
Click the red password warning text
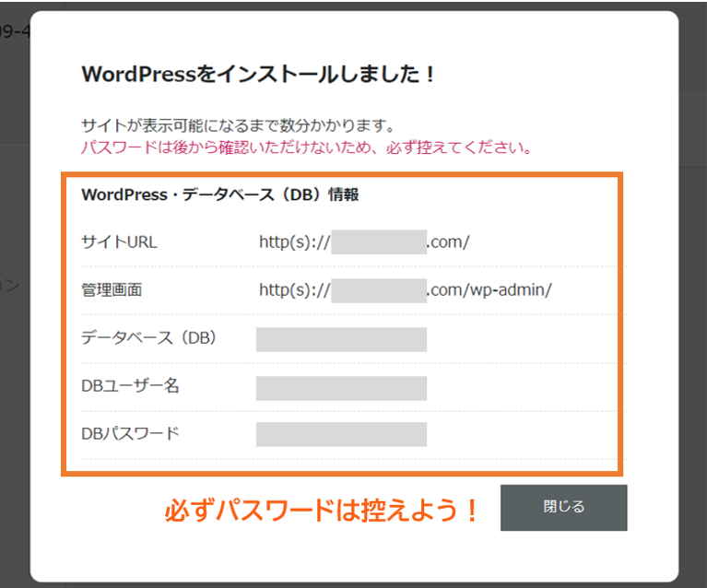306,147
